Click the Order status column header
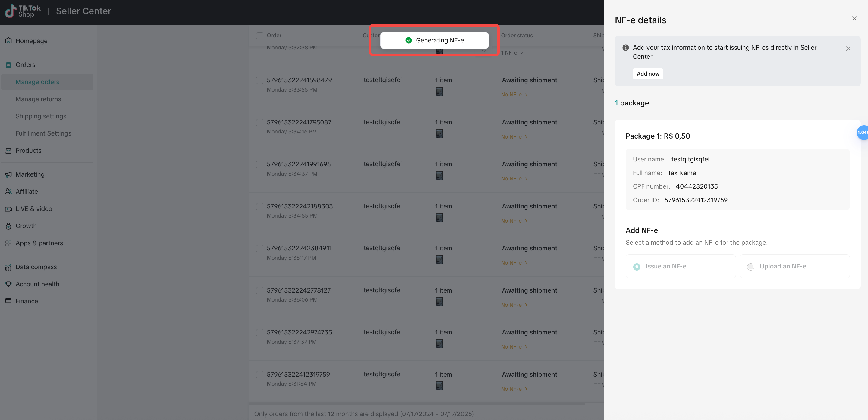This screenshot has height=420, width=868. [x=517, y=35]
